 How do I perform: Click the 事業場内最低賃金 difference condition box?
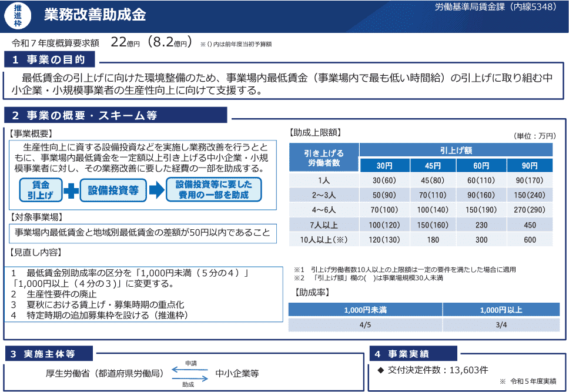click(142, 233)
